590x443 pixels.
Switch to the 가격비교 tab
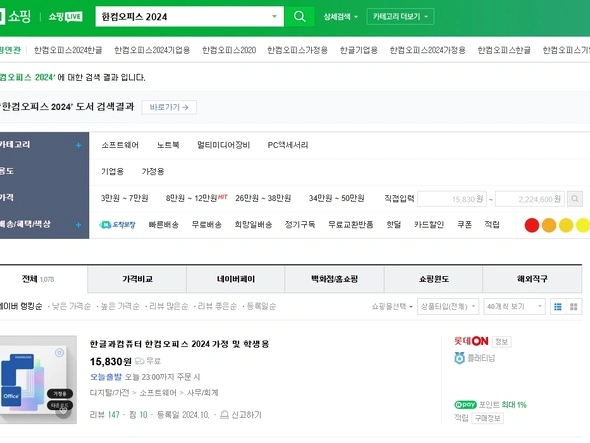(x=137, y=279)
